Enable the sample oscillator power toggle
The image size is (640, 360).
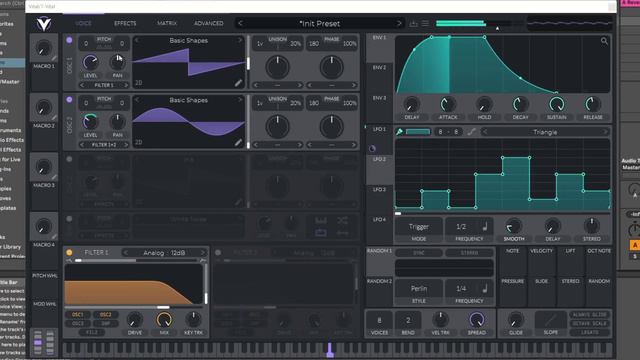69,219
